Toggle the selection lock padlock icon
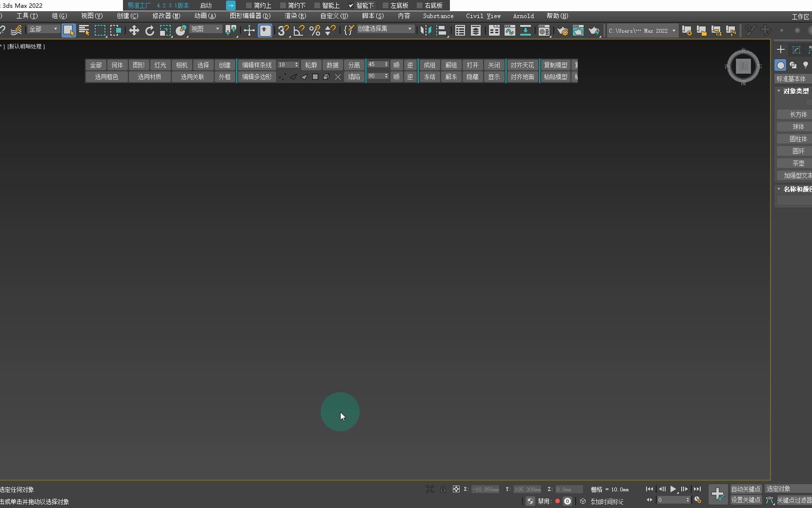The image size is (812, 508). 443,489
